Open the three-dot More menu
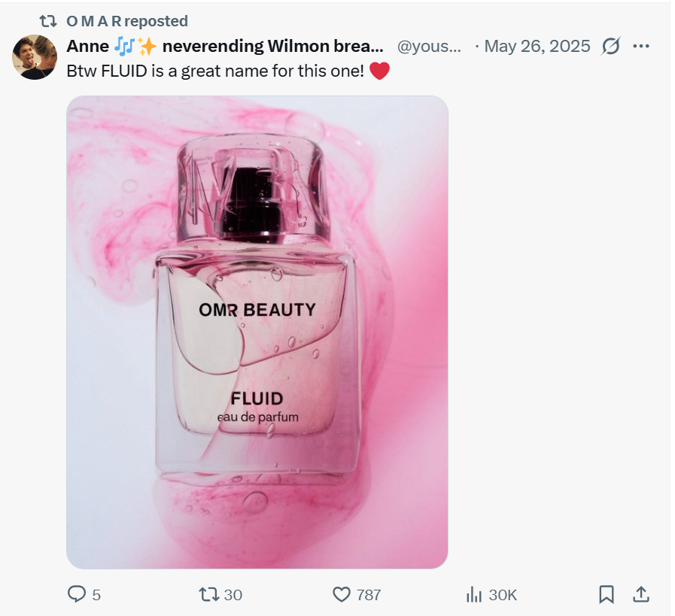This screenshot has height=616, width=675. click(641, 47)
